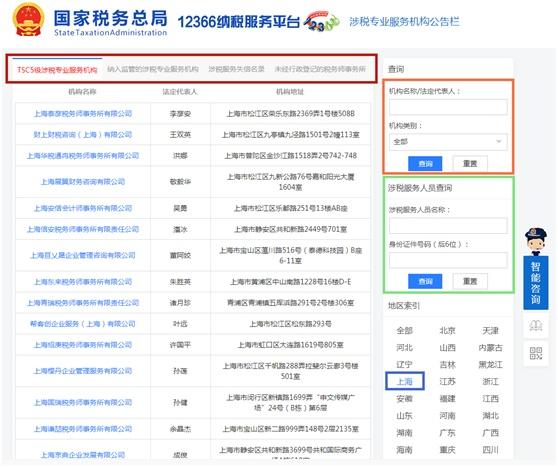Click 河南 in region list

(447, 416)
